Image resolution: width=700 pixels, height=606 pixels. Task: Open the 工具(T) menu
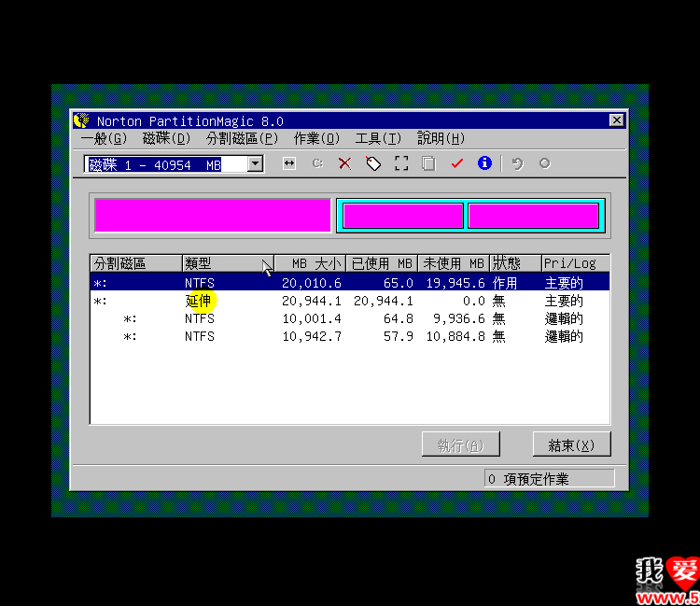click(x=378, y=139)
